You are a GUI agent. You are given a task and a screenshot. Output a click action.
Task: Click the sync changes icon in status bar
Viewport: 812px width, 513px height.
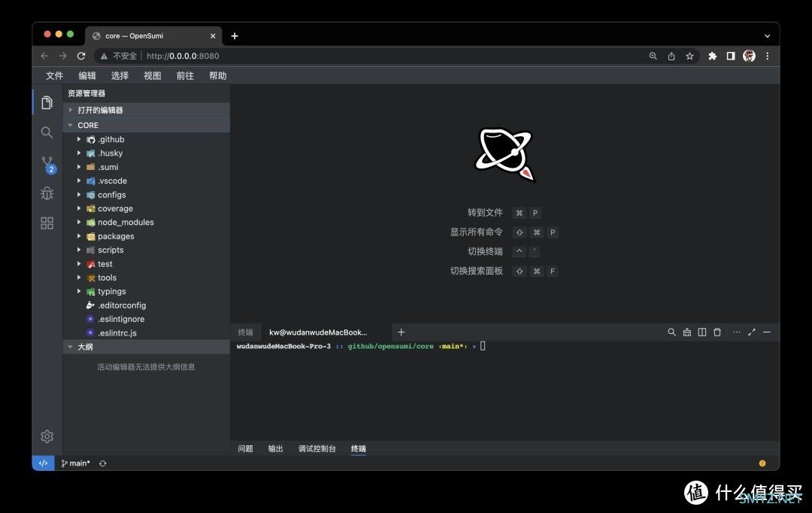102,463
